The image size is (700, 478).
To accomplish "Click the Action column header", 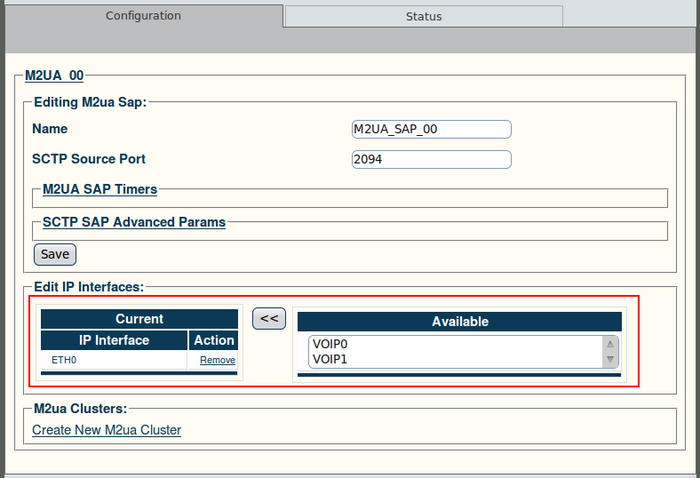I will point(213,340).
